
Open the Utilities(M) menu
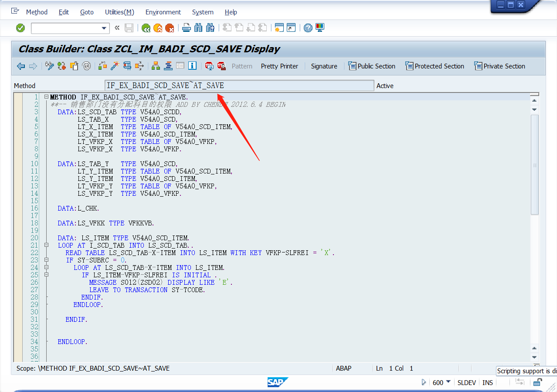pos(119,12)
